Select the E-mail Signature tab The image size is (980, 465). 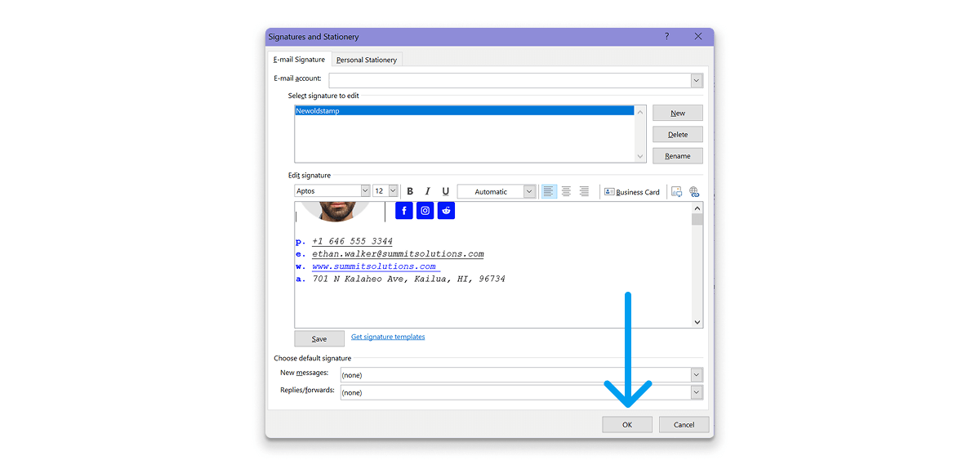coord(299,60)
